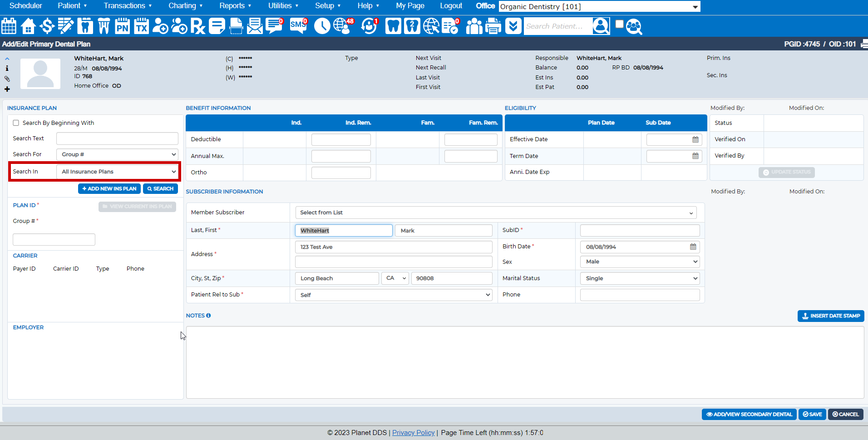Open the Transactions menu
The image size is (868, 440).
pyautogui.click(x=128, y=6)
